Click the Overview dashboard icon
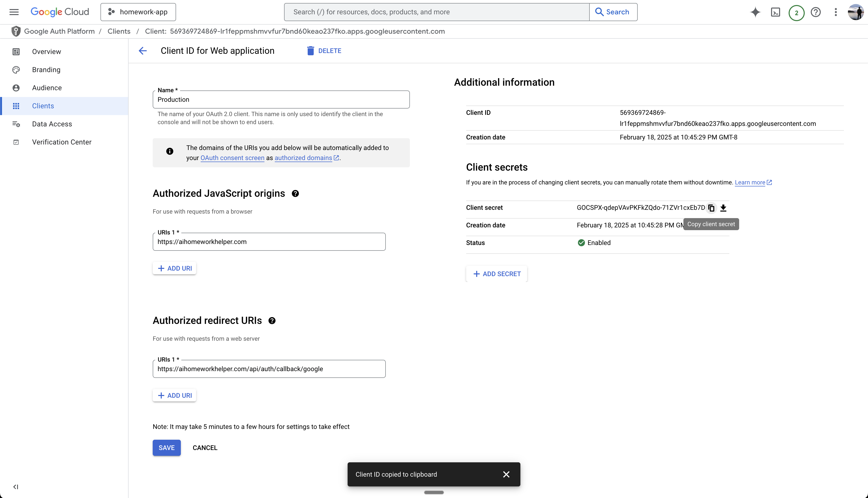The height and width of the screenshot is (498, 868). pyautogui.click(x=16, y=52)
